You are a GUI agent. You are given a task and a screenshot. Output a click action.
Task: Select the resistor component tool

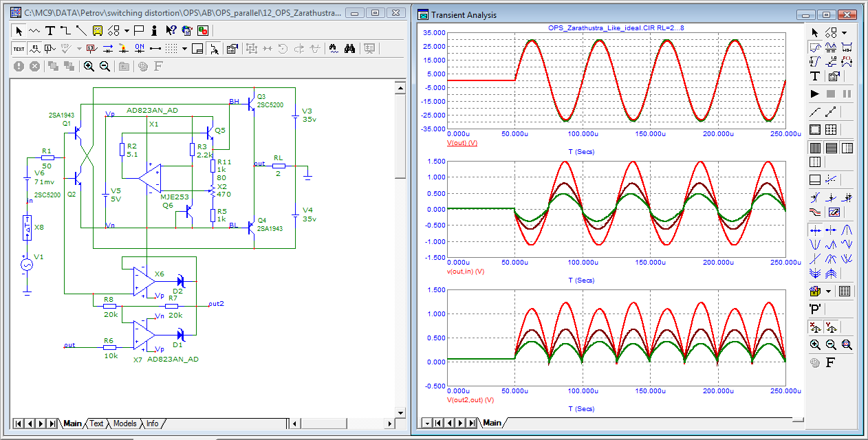coord(34,30)
